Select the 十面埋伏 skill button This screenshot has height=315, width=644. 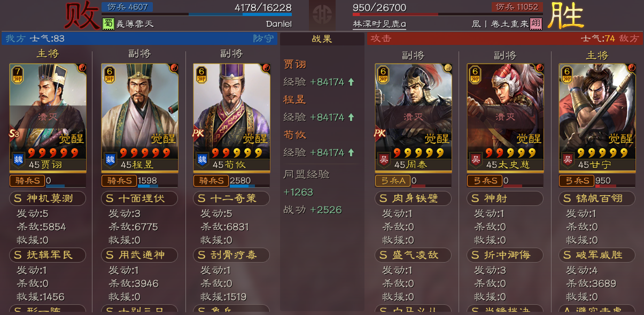pos(139,198)
